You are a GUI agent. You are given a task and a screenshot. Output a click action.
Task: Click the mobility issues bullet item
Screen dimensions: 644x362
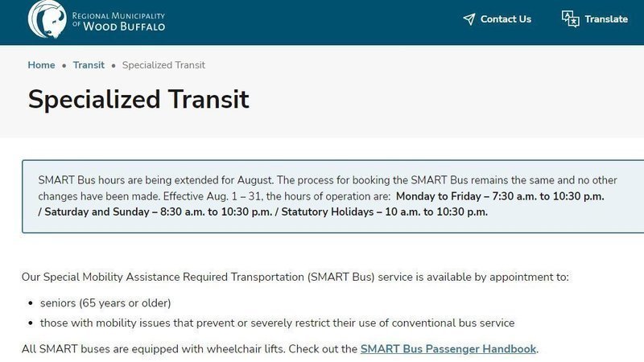click(x=277, y=323)
